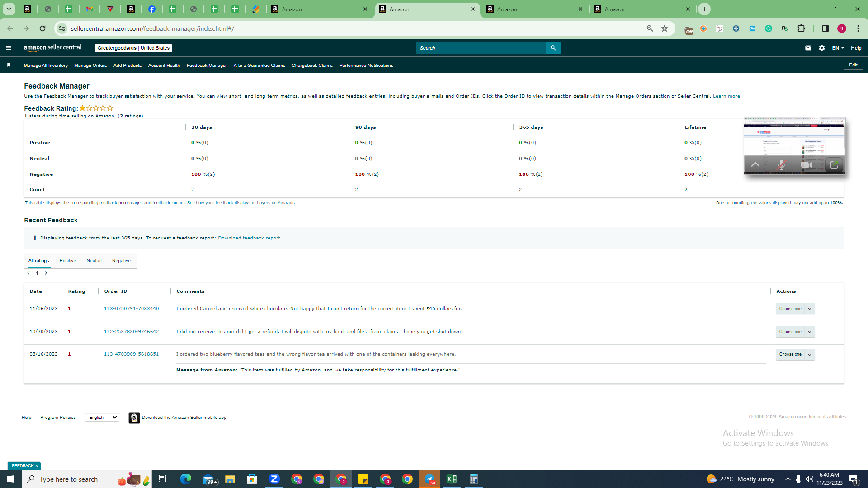Open the Chrome three-dot menu
The height and width of the screenshot is (488, 868).
pos(858,28)
